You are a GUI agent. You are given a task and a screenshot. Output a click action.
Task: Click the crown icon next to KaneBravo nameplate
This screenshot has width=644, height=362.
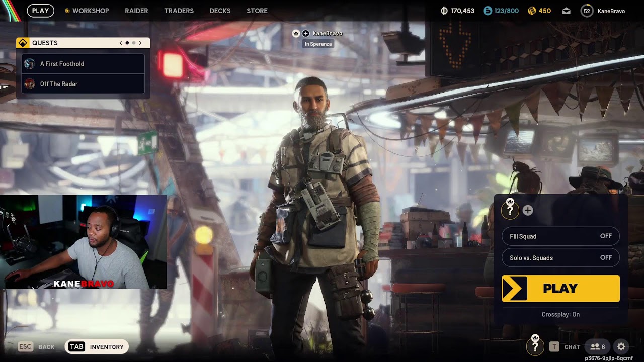296,33
